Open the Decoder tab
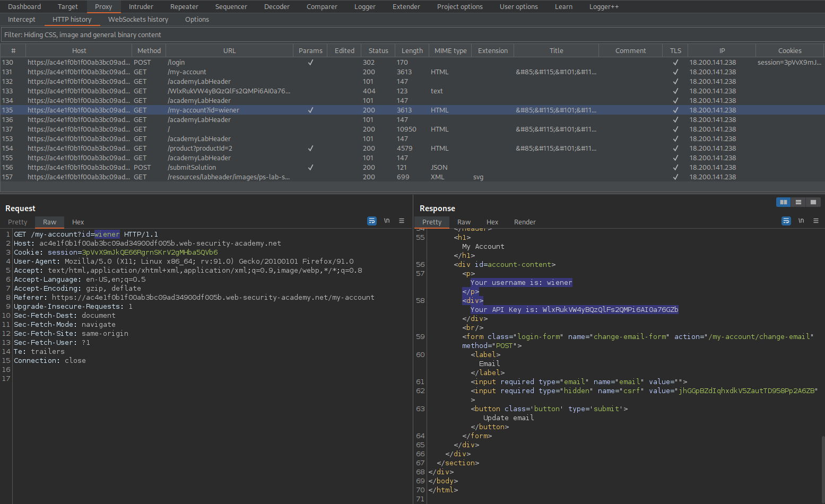The width and height of the screenshot is (825, 504). (x=277, y=7)
